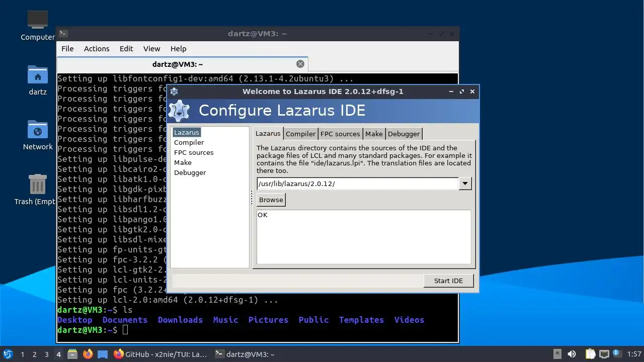Close the Lazarus welcome dialog
Viewport: 644px width, 362px height.
(472, 92)
